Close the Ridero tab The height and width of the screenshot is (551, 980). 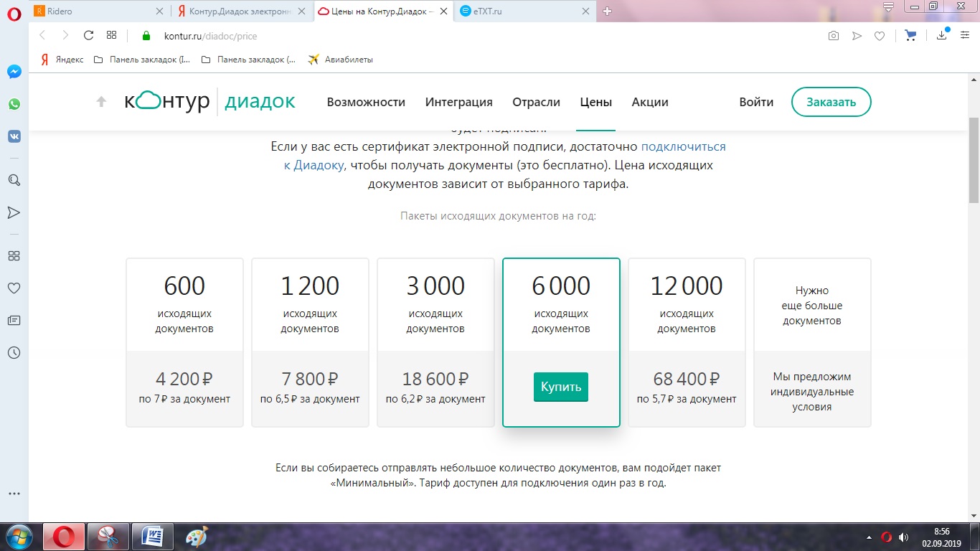click(160, 11)
